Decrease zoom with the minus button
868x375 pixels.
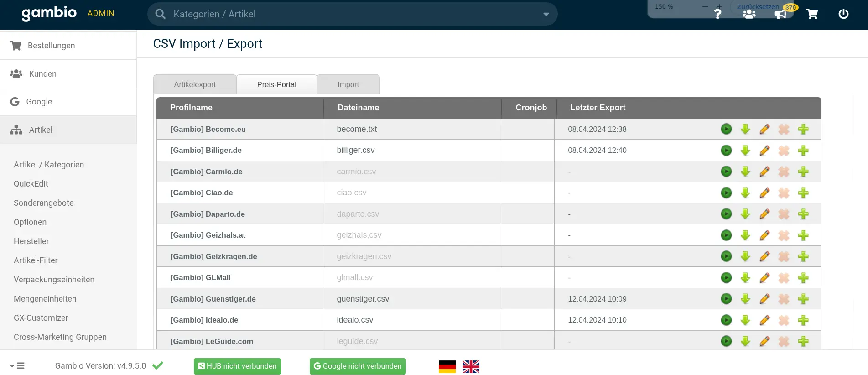point(705,7)
